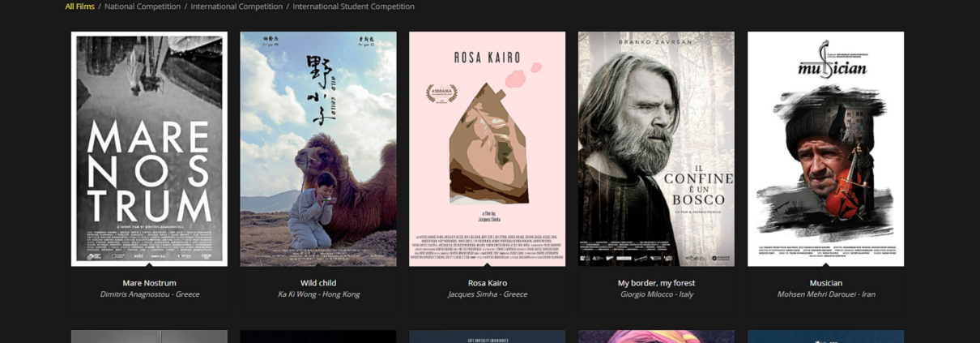
Task: Open the Wild child title link
Action: [x=318, y=283]
